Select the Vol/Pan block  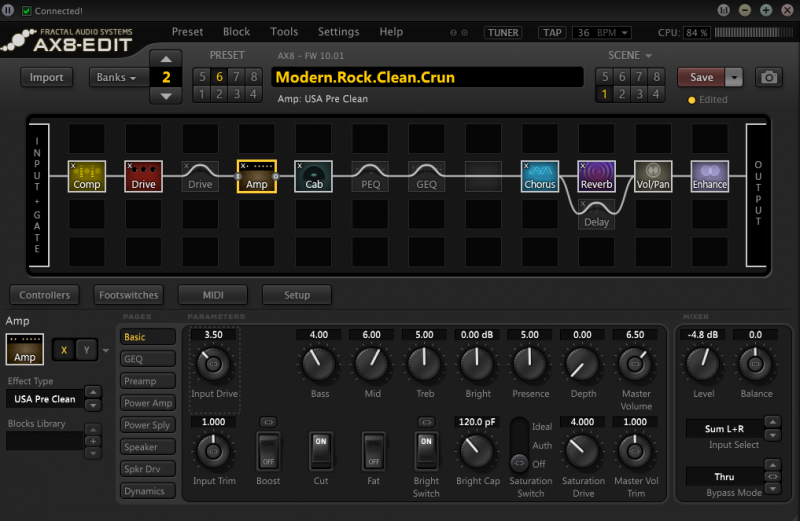(653, 175)
